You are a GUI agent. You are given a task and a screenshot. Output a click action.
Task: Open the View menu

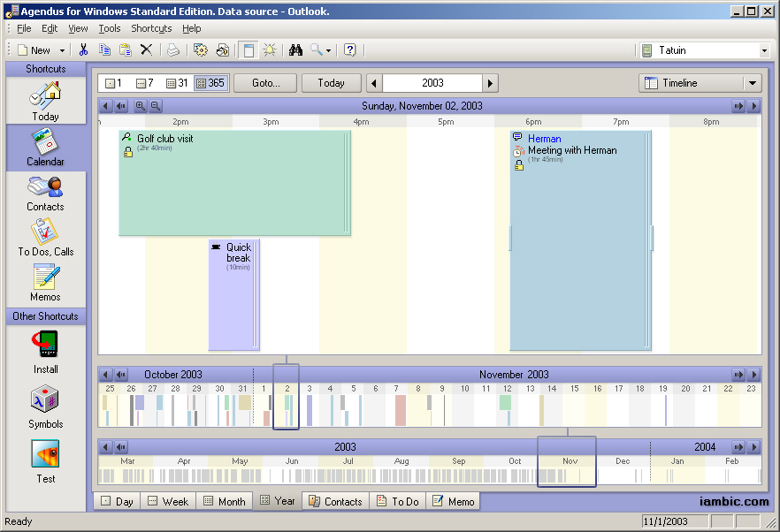(78, 28)
